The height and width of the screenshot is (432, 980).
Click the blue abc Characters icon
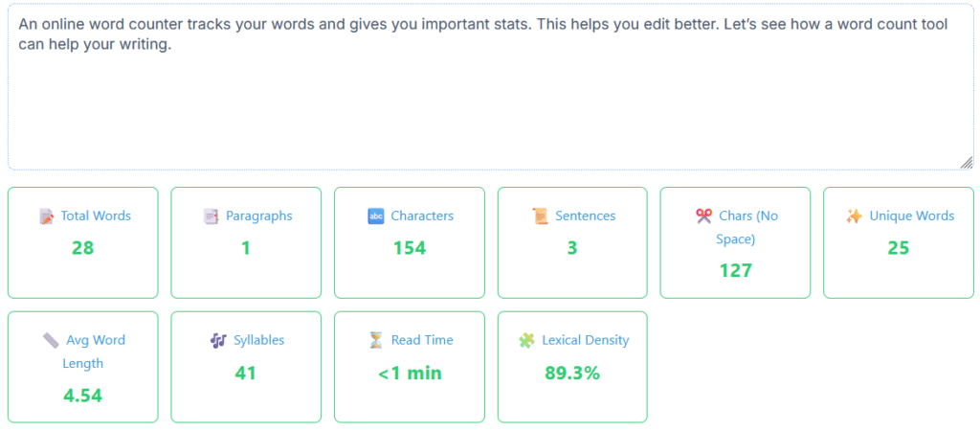375,216
